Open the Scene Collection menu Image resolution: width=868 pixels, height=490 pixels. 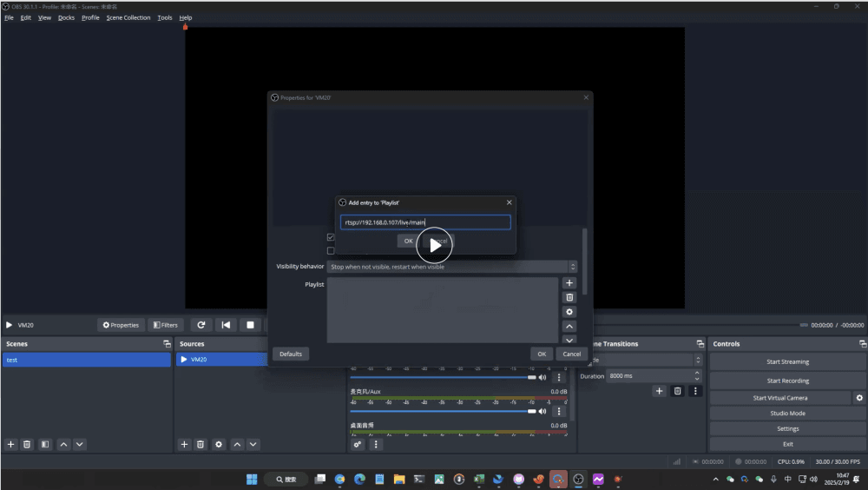pyautogui.click(x=128, y=17)
